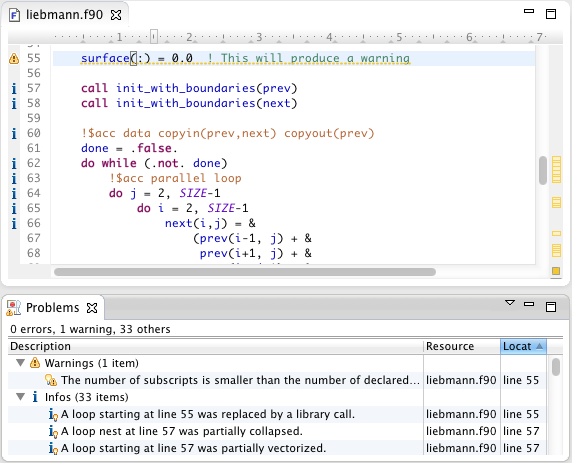Collapse the Warnings (1 item) group
The width and height of the screenshot is (572, 463).
(x=20, y=363)
